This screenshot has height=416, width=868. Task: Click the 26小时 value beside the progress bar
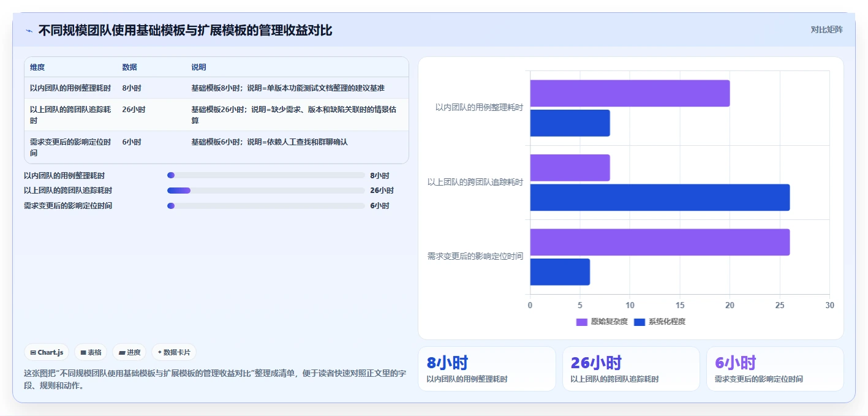[x=382, y=191]
